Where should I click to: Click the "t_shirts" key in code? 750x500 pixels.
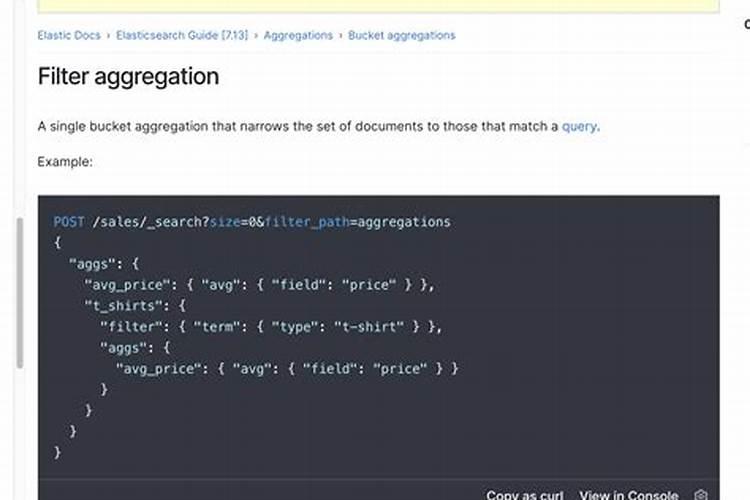coord(127,306)
